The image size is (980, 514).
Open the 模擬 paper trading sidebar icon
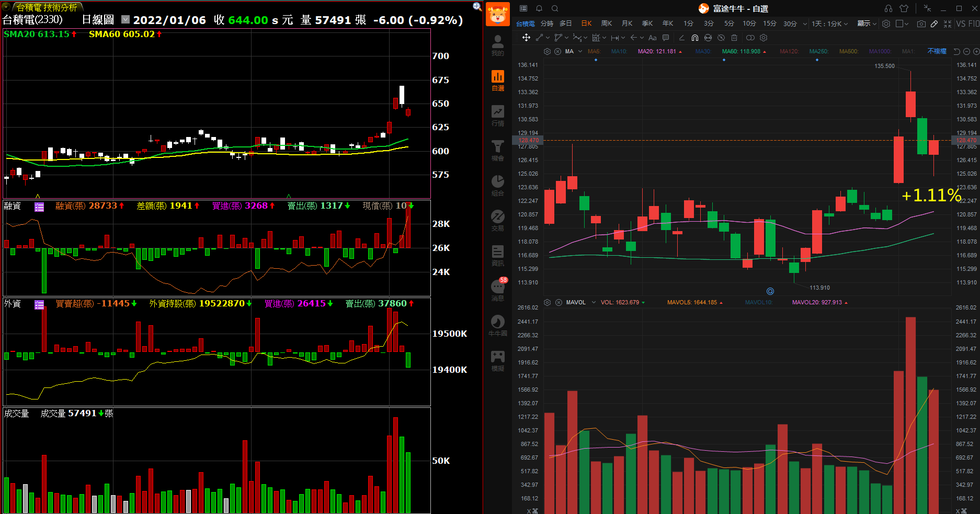(x=498, y=361)
